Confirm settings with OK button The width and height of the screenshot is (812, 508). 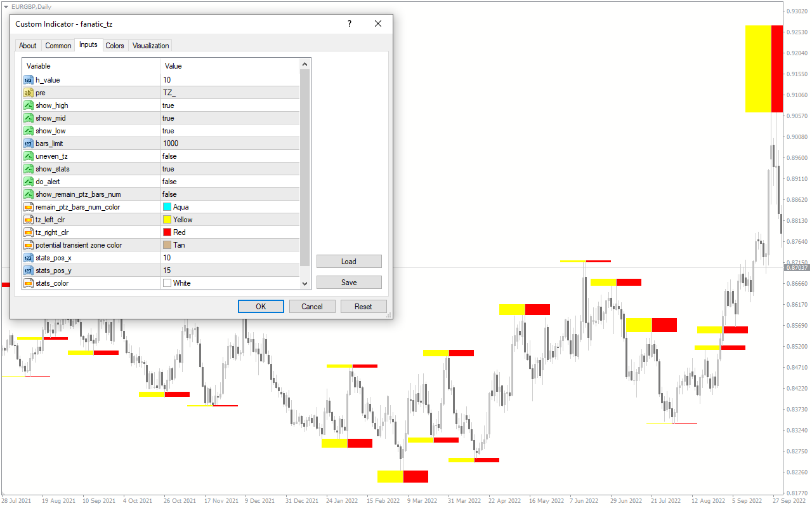pyautogui.click(x=261, y=307)
